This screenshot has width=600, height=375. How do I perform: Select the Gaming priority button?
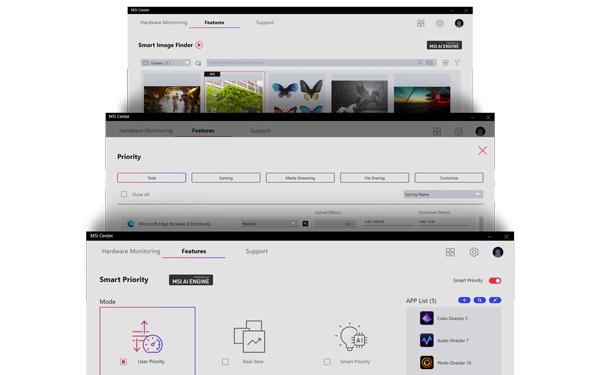(226, 178)
